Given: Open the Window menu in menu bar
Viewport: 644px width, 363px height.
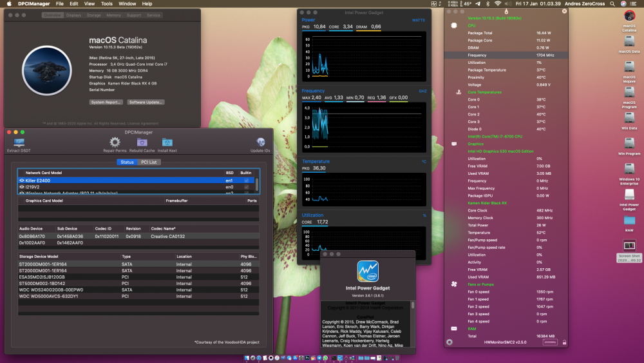Looking at the screenshot, I should pos(128,4).
